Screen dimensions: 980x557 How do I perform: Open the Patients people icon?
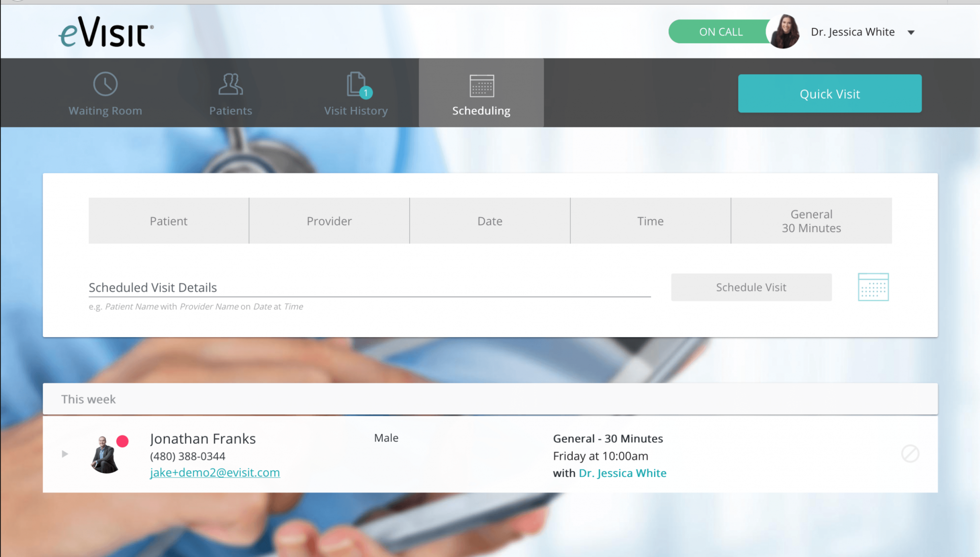pyautogui.click(x=230, y=84)
